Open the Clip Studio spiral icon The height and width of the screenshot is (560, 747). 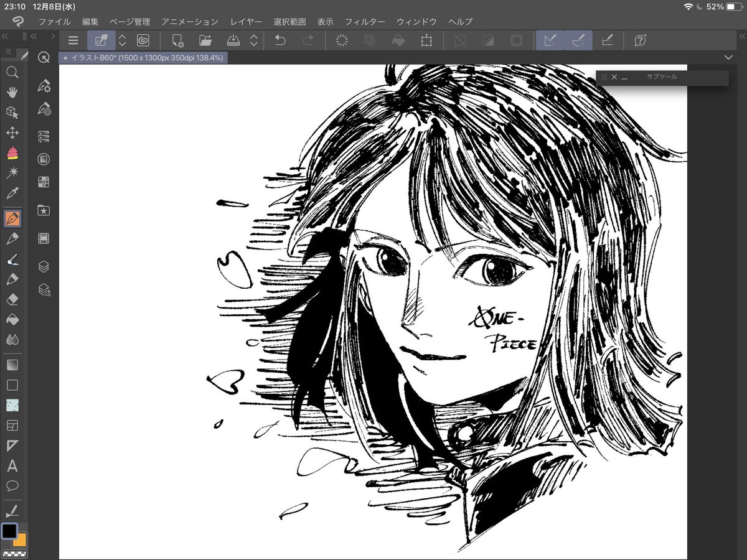pyautogui.click(x=143, y=40)
